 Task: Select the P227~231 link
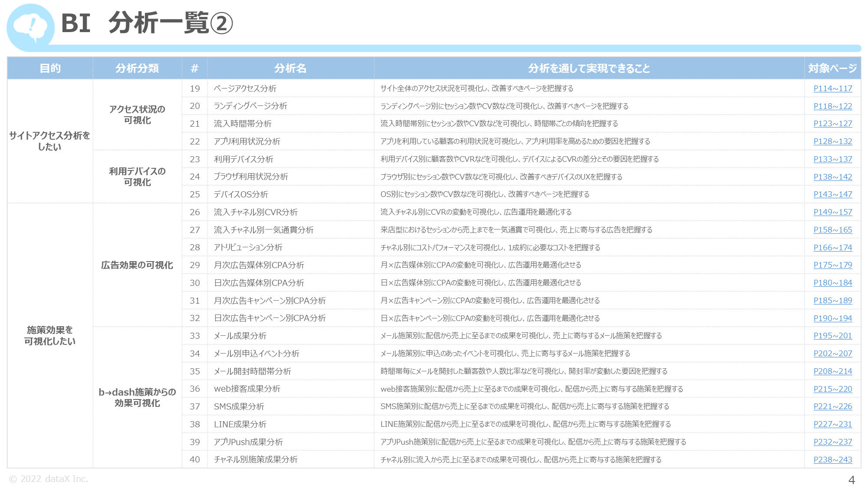(832, 424)
